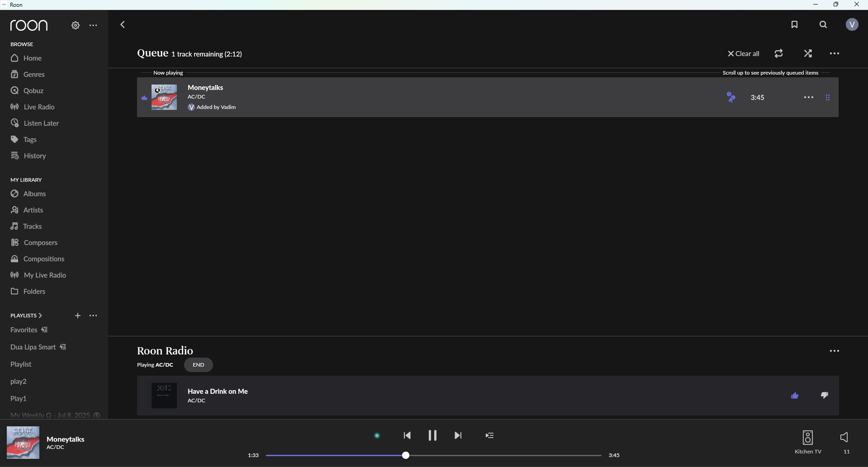The image size is (868, 467).
Task: Pause the current playback
Action: click(432, 435)
